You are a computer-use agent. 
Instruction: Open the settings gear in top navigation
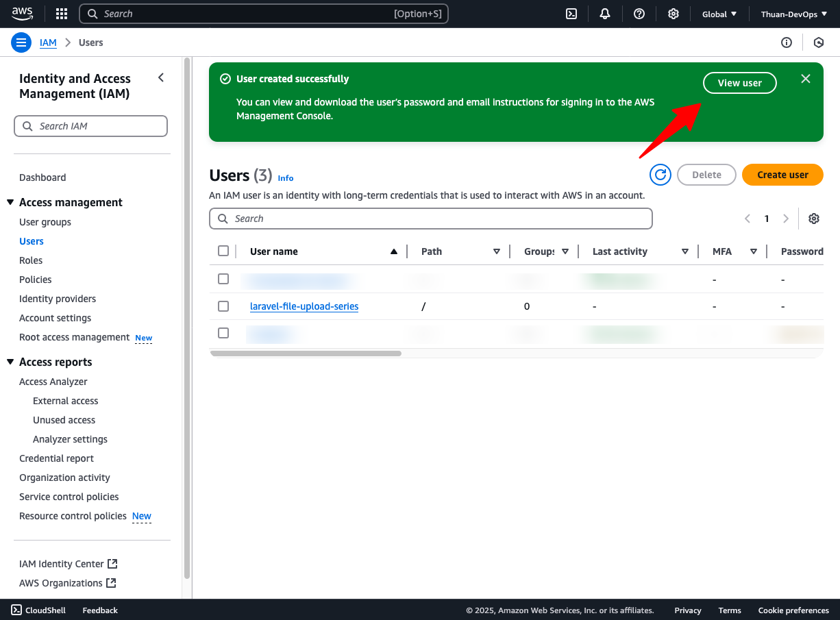[674, 14]
